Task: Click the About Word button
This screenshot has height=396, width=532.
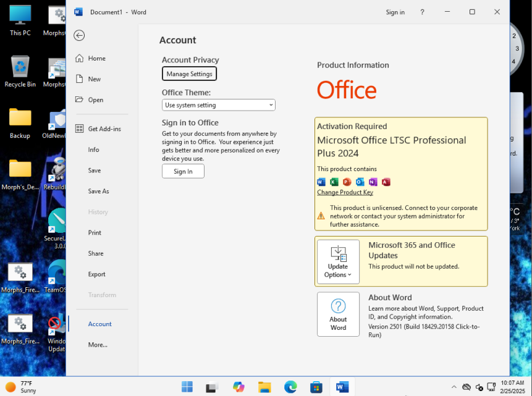Action: 338,314
